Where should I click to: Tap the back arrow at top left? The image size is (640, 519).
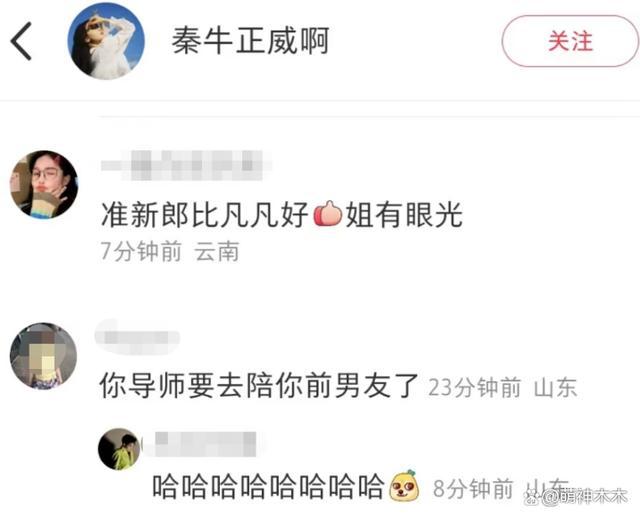[21, 41]
